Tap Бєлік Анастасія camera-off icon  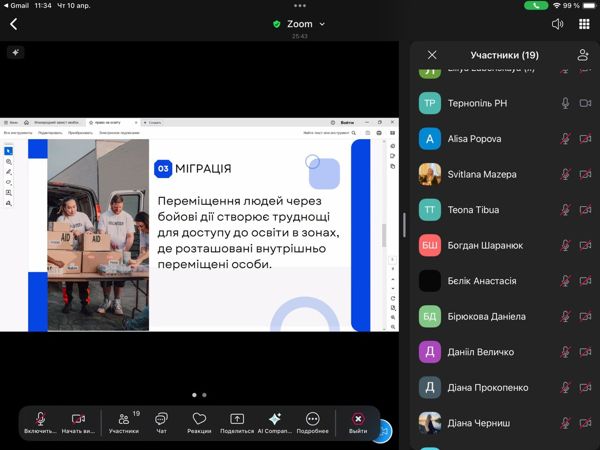point(585,281)
